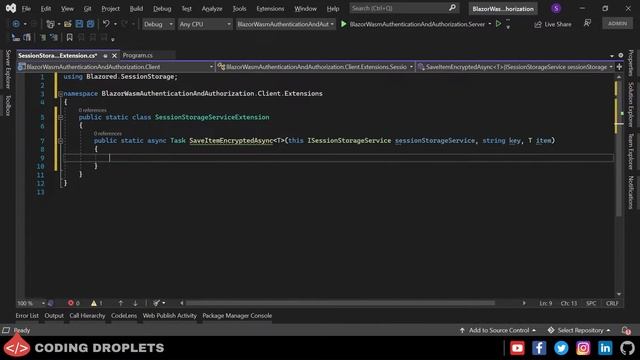This screenshot has width=640, height=360.
Task: Collapse the SaveItemEncryptedAsync method block
Action: tap(60, 141)
